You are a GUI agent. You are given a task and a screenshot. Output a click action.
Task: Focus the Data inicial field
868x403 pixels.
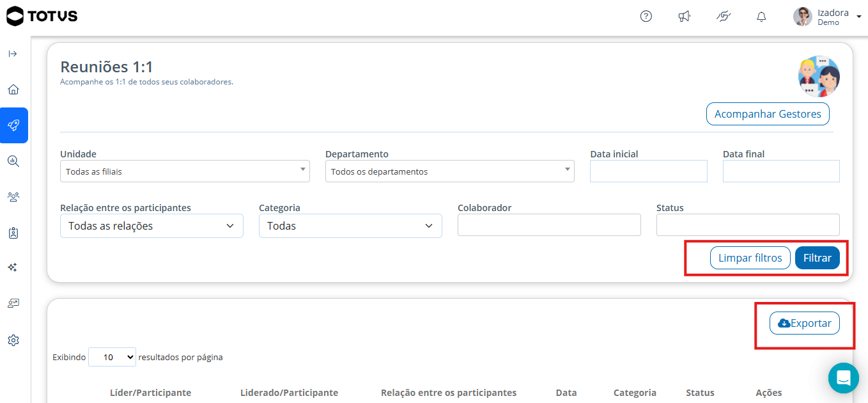coord(649,171)
